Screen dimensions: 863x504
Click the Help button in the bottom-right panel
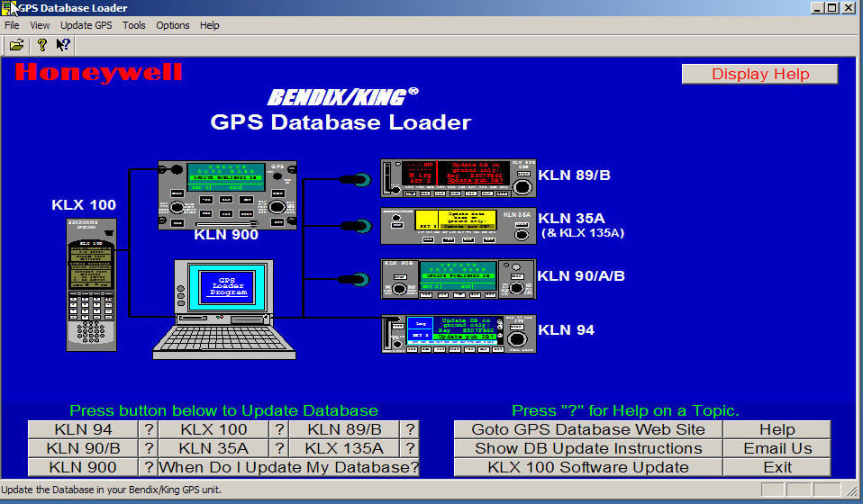[777, 429]
